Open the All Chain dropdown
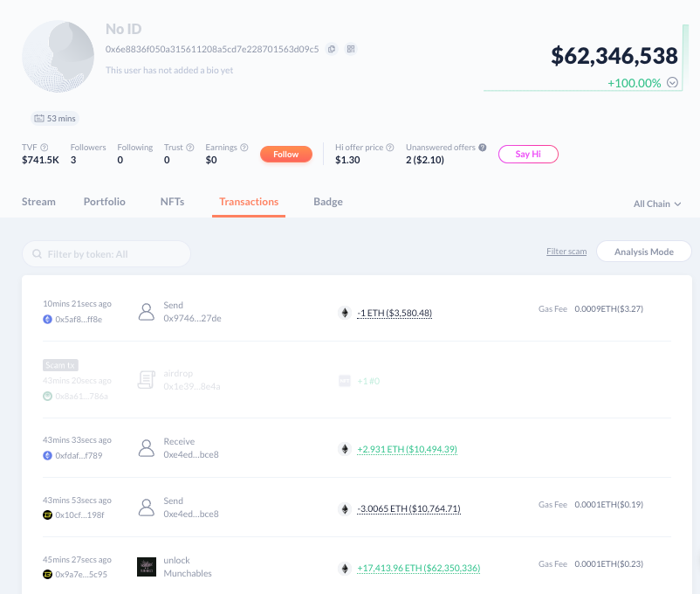The image size is (700, 594). click(656, 204)
